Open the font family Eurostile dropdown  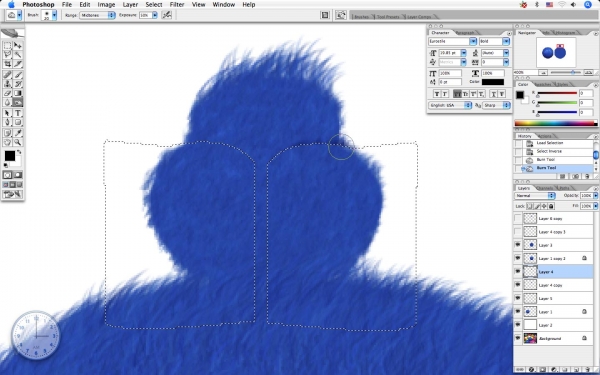coord(452,41)
